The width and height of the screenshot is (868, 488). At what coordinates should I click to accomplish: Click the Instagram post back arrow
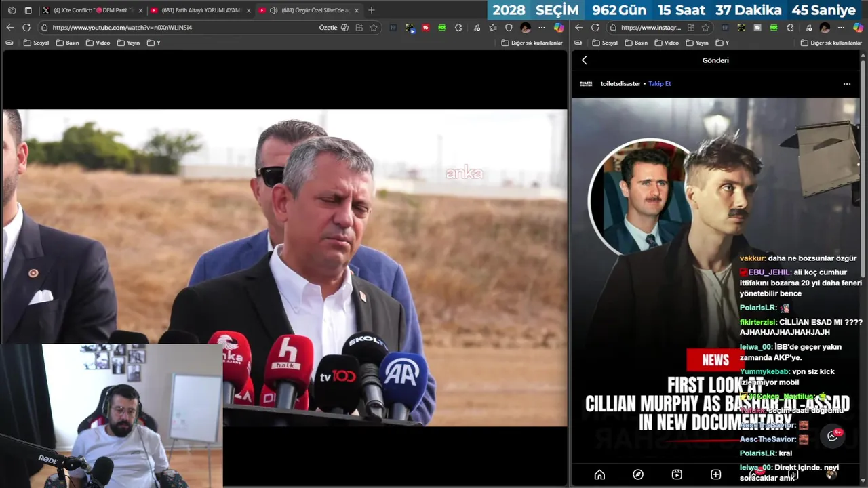pos(585,60)
